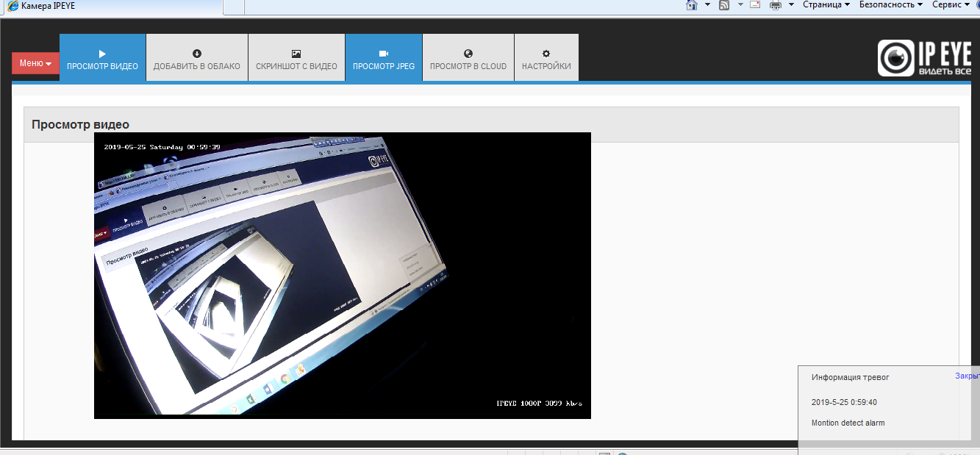980x455 pixels.
Task: Open the Просмотр видео play tab
Action: click(102, 58)
